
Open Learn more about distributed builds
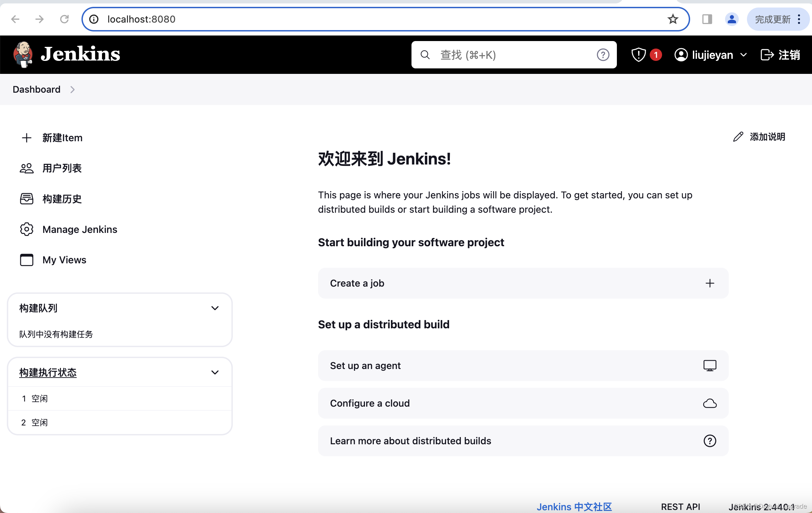523,441
